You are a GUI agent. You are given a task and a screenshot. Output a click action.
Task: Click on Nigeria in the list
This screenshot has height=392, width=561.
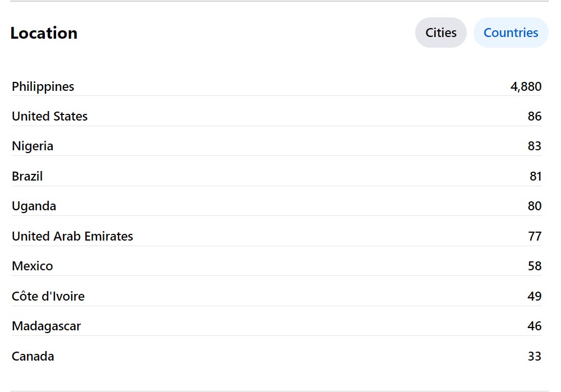[33, 146]
